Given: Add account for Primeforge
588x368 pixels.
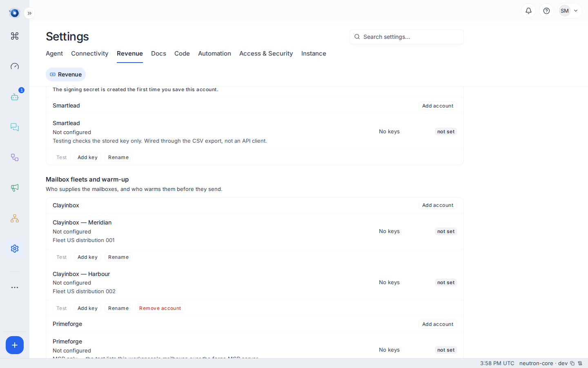Looking at the screenshot, I should pos(438,324).
